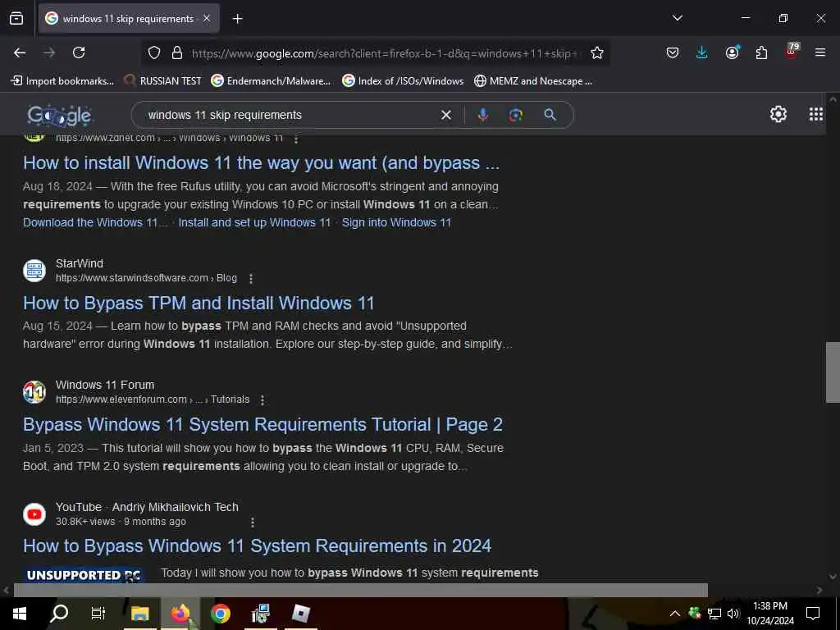The height and width of the screenshot is (630, 840).
Task: Open Install and set up Windows 11 sitelink
Action: point(254,222)
